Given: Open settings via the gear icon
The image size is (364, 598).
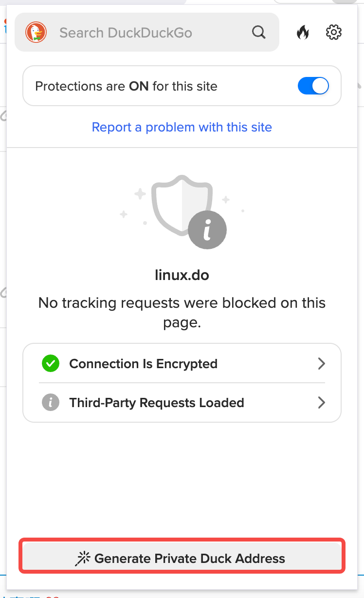Looking at the screenshot, I should point(333,33).
